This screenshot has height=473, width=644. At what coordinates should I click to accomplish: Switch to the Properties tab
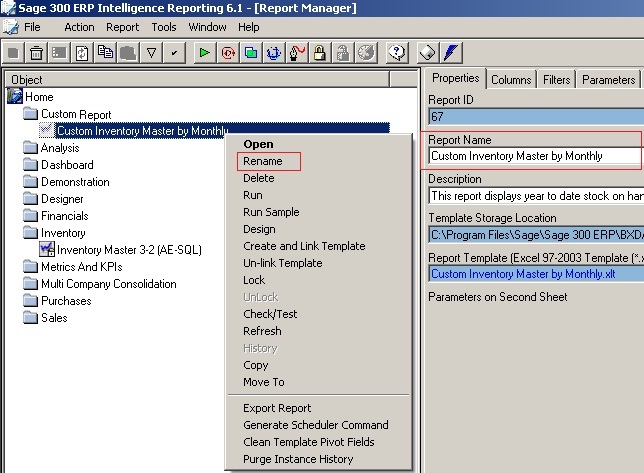[455, 78]
